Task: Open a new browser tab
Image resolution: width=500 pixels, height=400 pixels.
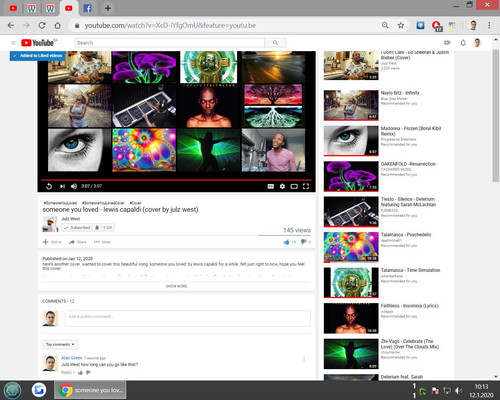Action: coord(108,8)
